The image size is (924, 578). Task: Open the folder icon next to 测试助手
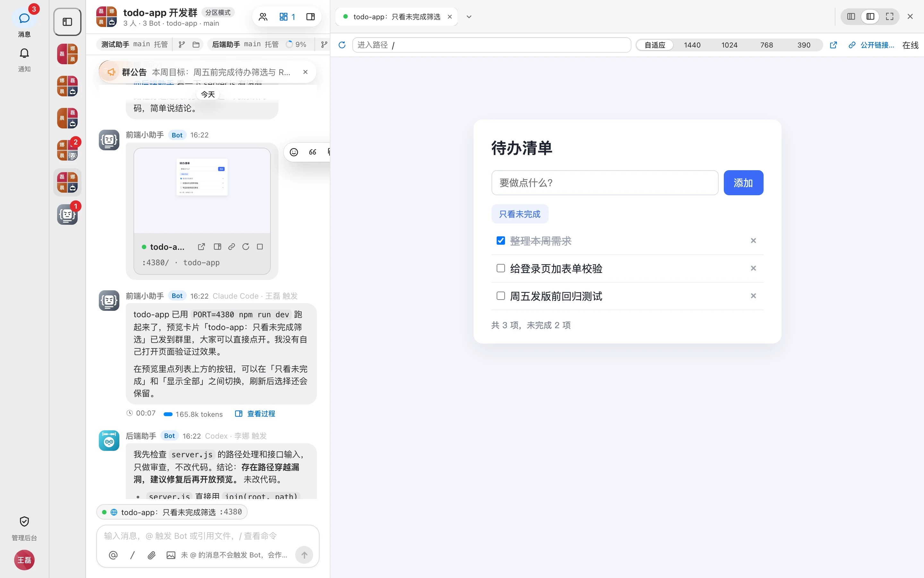coord(196,45)
